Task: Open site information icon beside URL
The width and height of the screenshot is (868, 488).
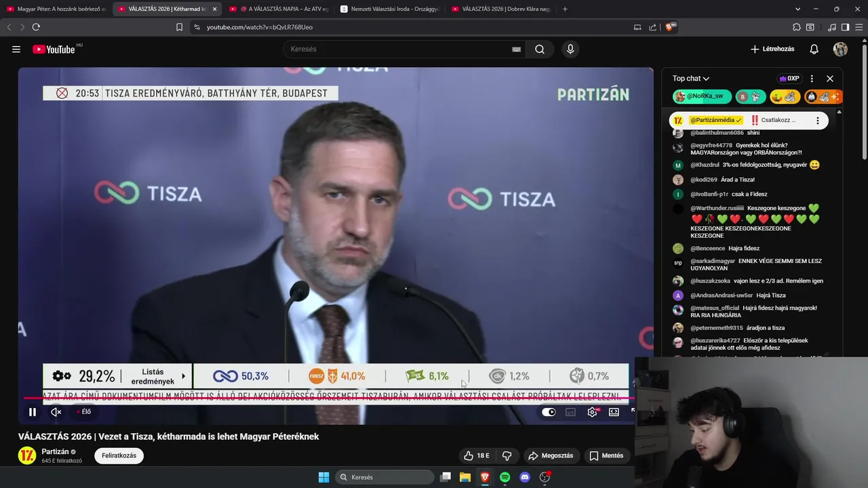Action: pyautogui.click(x=197, y=27)
